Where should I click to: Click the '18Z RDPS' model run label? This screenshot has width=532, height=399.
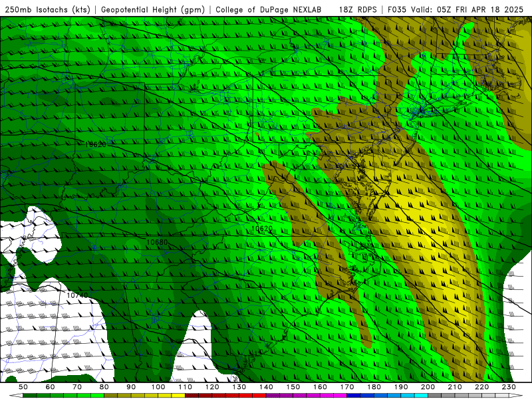tap(358, 9)
